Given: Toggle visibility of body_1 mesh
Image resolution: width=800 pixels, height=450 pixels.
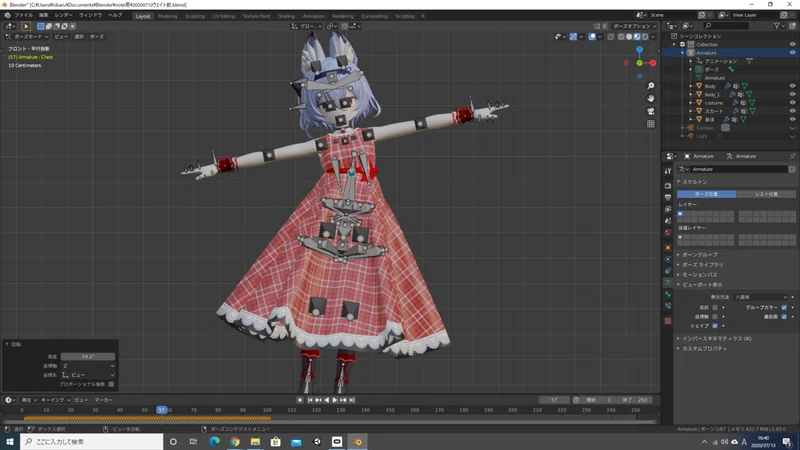Looking at the screenshot, I should point(792,94).
